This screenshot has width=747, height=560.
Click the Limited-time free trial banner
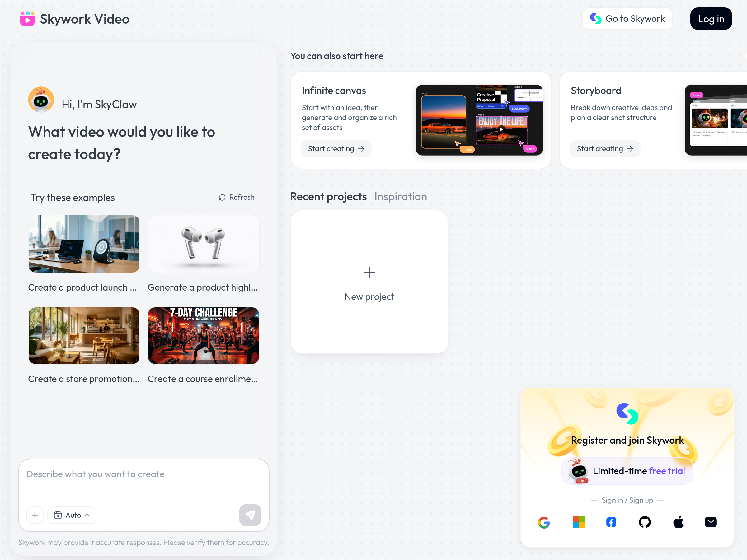pyautogui.click(x=627, y=471)
